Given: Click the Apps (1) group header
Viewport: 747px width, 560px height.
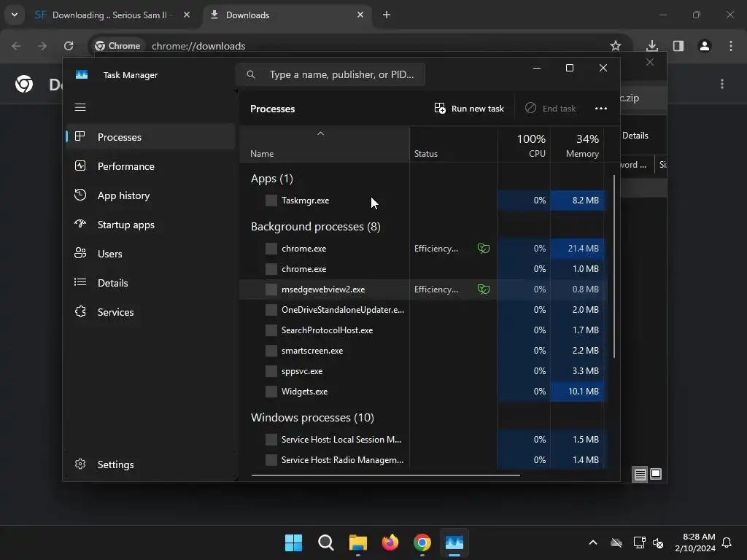Looking at the screenshot, I should pyautogui.click(x=272, y=179).
